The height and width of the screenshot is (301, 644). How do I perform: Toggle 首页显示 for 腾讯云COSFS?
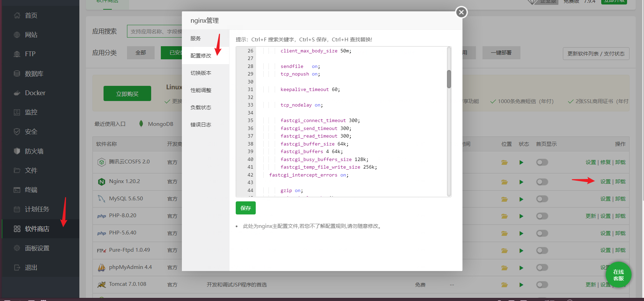point(542,162)
